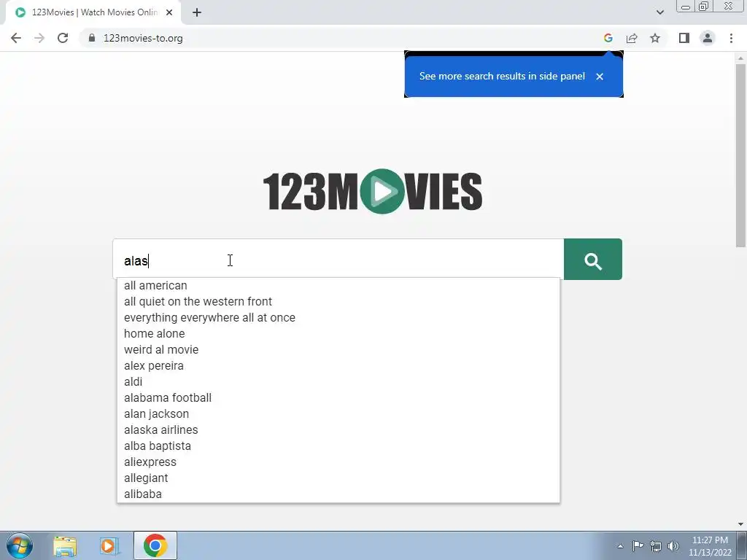Viewport: 747px width, 560px height.
Task: Select the 123Movies tab
Action: pos(93,12)
